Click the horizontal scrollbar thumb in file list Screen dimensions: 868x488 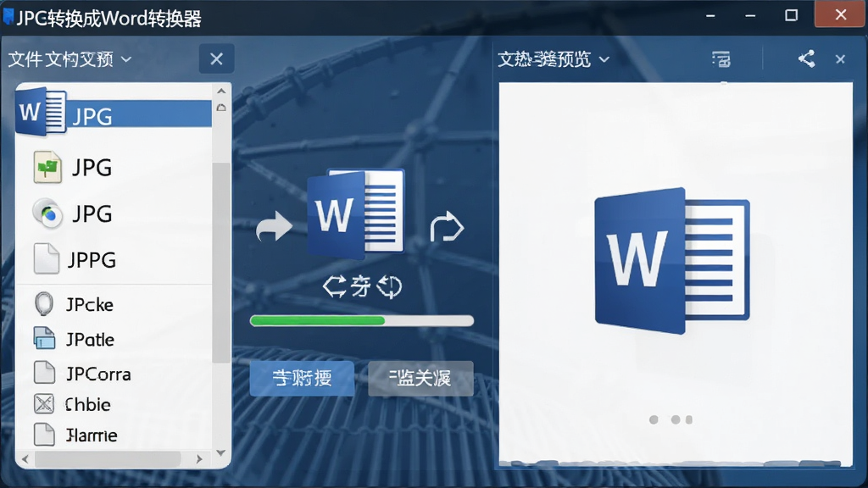pyautogui.click(x=108, y=459)
